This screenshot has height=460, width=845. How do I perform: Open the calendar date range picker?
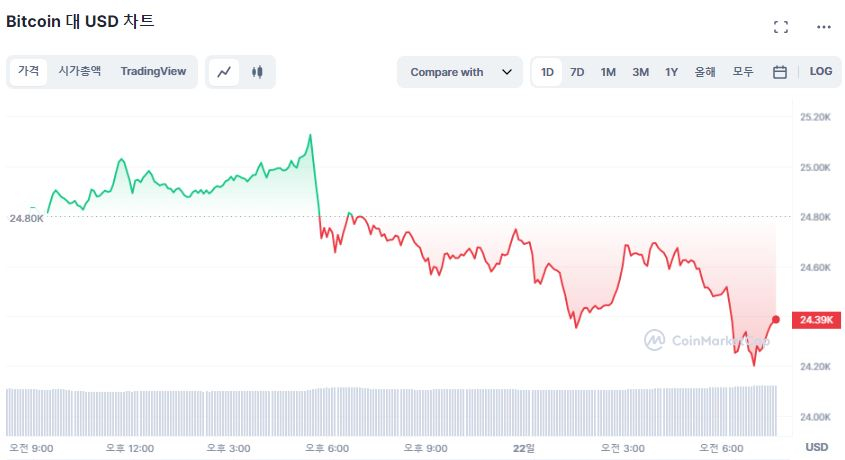[780, 72]
